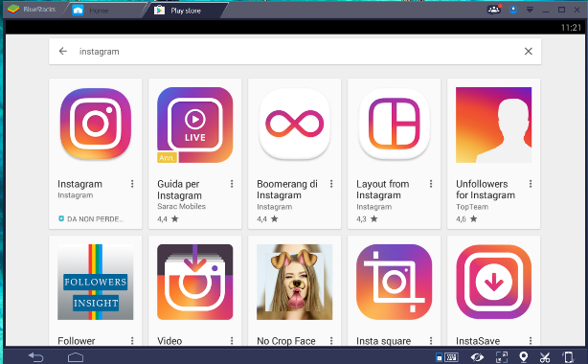Viewport: 588px width, 364px height.
Task: Click the DA NON PERDERE badge
Action: (x=91, y=219)
